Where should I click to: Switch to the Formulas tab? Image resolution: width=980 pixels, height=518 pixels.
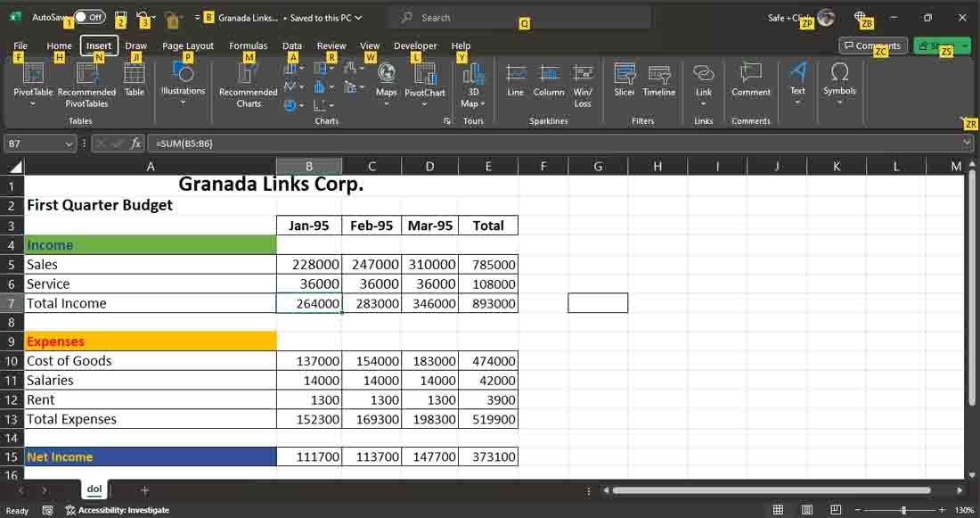pyautogui.click(x=249, y=45)
